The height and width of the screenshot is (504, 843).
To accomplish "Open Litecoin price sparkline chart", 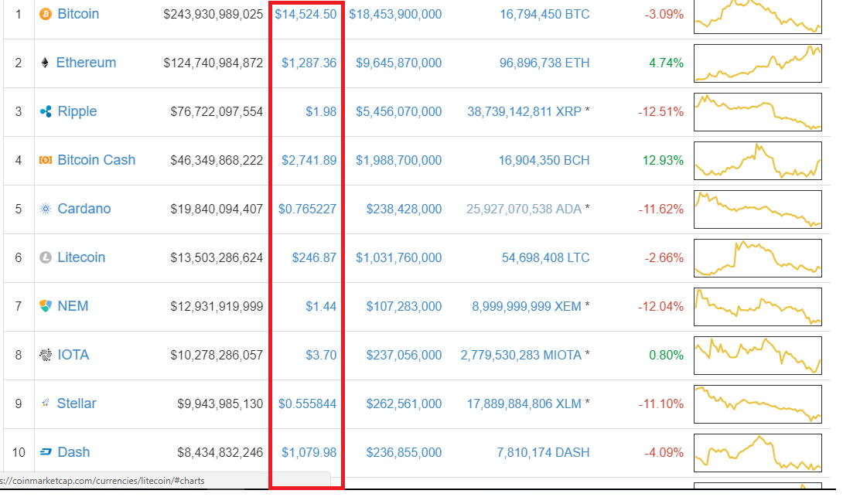I will (758, 258).
